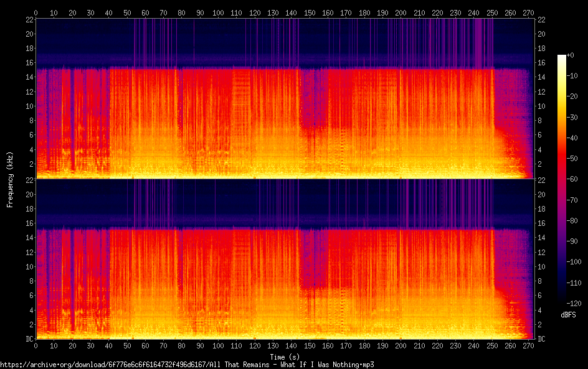Image resolution: width=588 pixels, height=369 pixels.
Task: Select 16 kHz label on upper-left frequency axis
Action: point(28,63)
